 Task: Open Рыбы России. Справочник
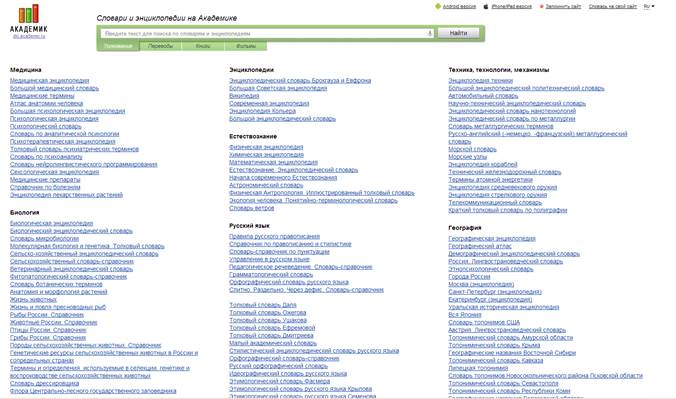pos(47,315)
